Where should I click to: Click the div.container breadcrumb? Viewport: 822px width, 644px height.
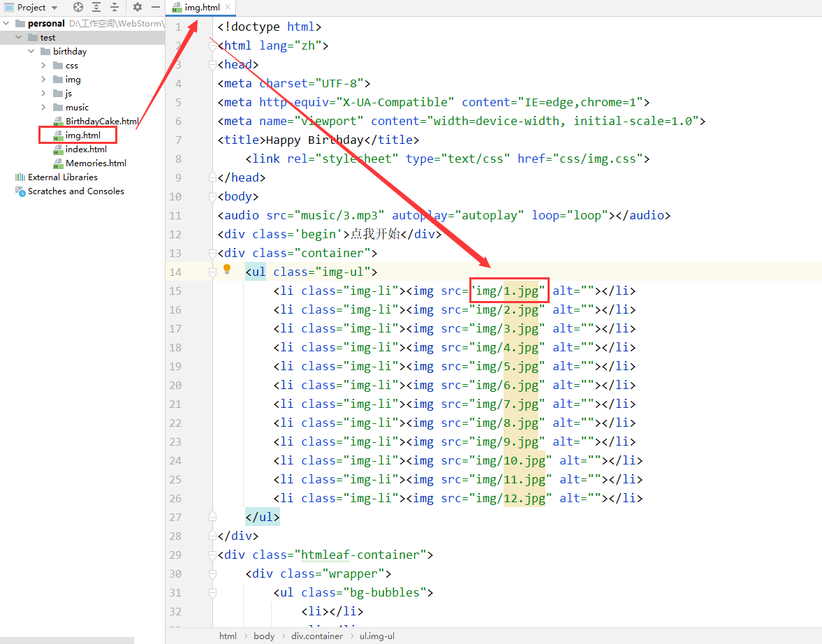[x=316, y=636]
